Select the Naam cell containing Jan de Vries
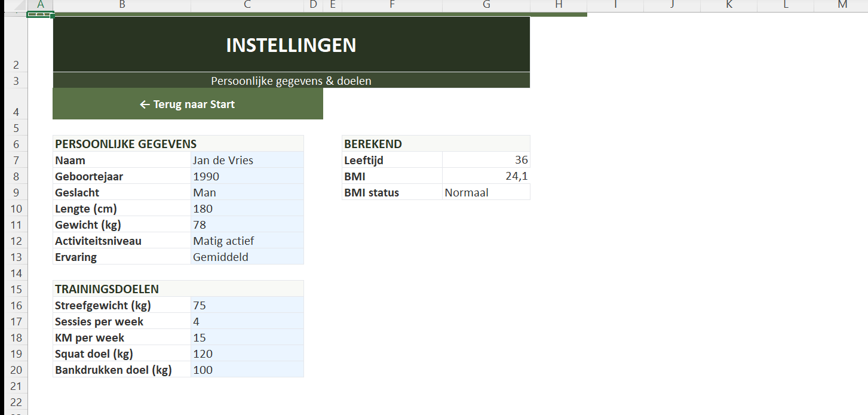This screenshot has height=415, width=868. pyautogui.click(x=247, y=160)
